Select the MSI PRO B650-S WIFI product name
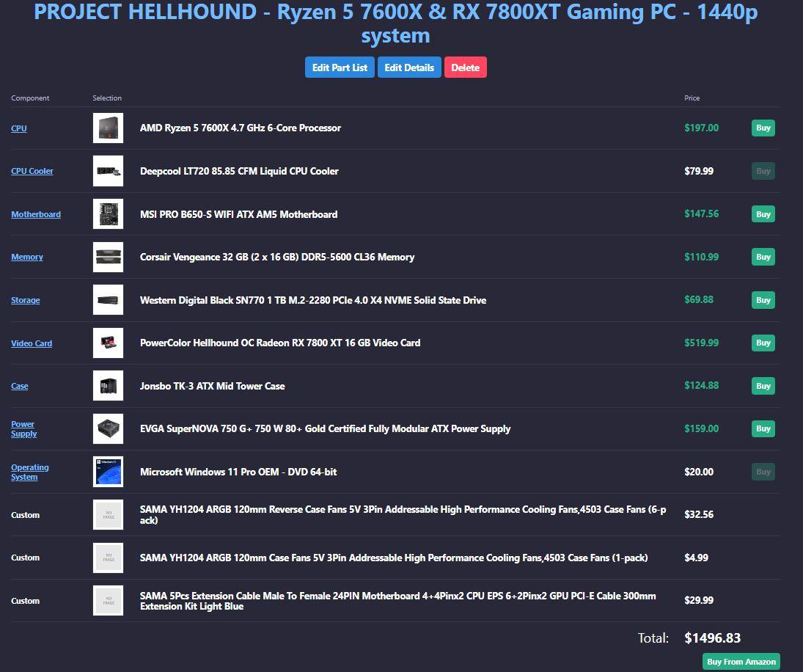 click(x=238, y=214)
